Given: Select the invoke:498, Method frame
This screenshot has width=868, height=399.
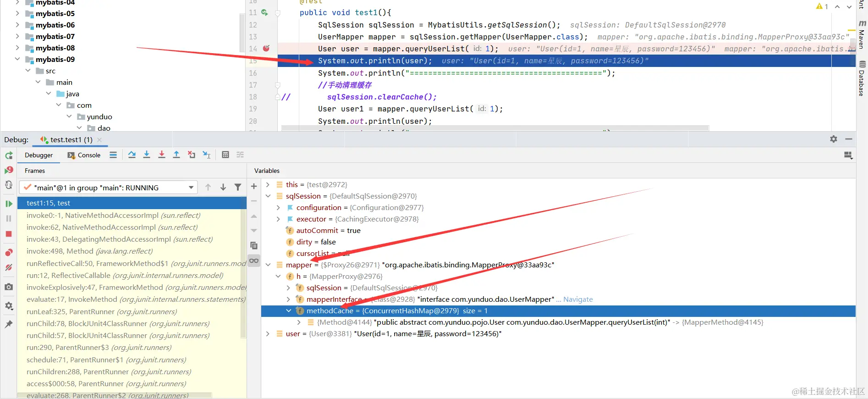Looking at the screenshot, I should coord(132,251).
